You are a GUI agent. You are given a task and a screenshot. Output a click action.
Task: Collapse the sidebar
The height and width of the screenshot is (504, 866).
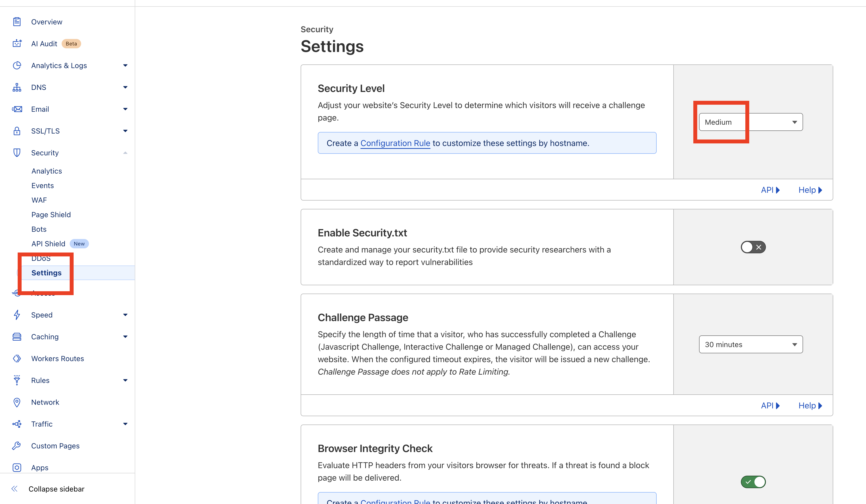click(56, 489)
